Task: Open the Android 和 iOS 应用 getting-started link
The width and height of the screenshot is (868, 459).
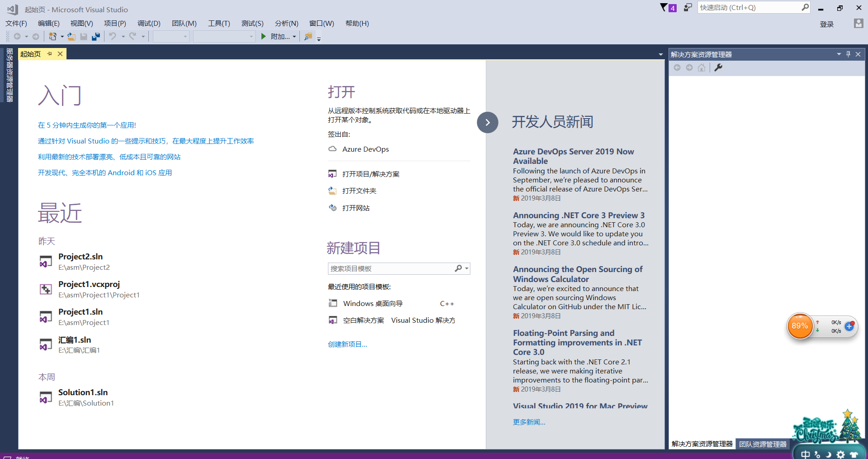Action: (x=105, y=172)
